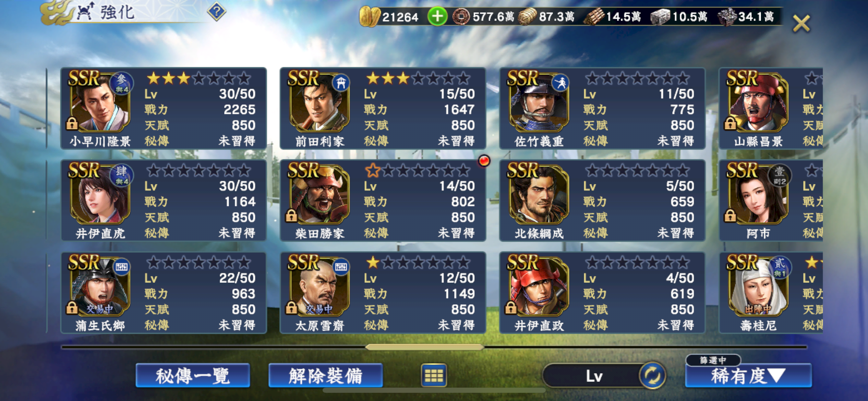Open the 稀有度 filter dropdown

[x=748, y=376]
